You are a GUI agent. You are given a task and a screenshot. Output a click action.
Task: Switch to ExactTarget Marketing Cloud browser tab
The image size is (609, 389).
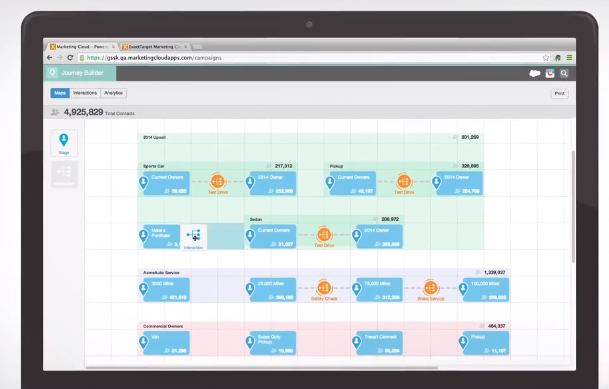click(x=155, y=47)
